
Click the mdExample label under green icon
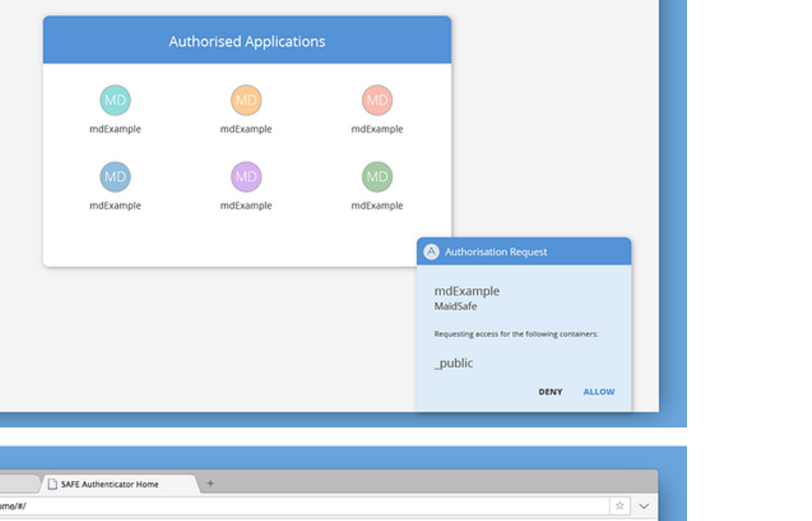point(377,206)
